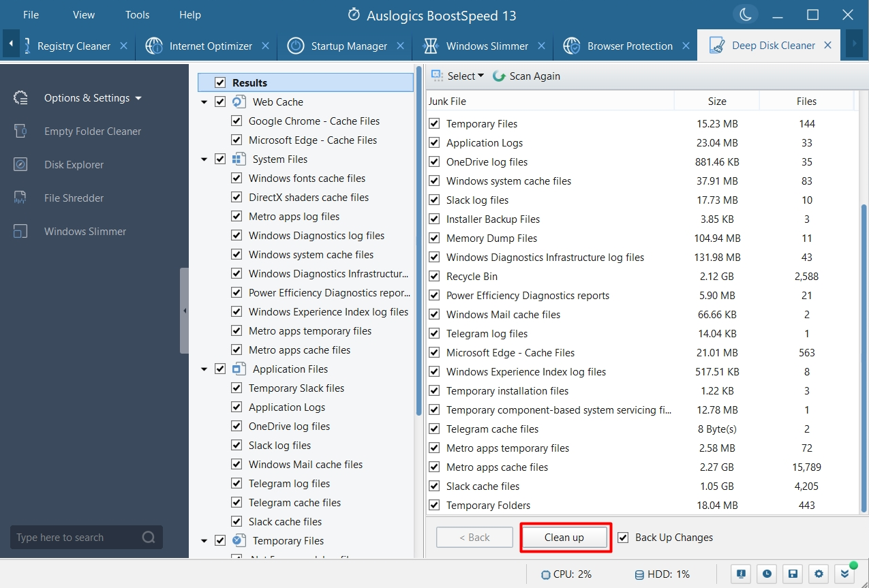
Task: Open the Help menu
Action: pyautogui.click(x=190, y=15)
